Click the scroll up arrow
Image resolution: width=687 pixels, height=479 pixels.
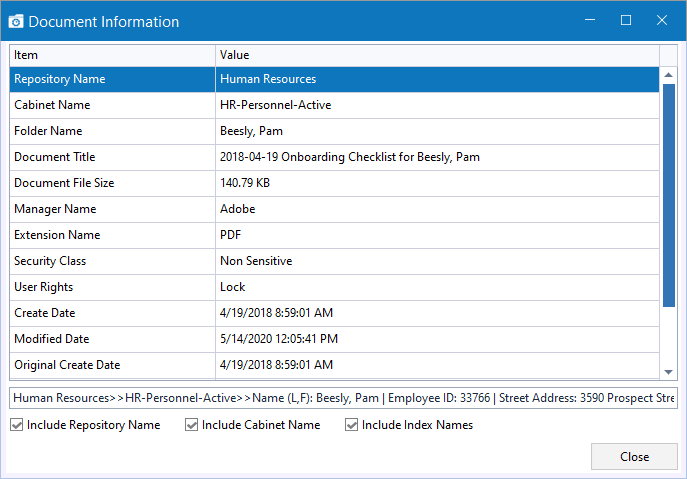coord(668,75)
